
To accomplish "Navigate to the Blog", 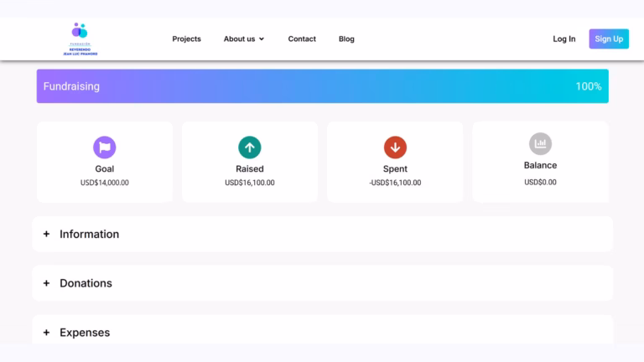I will tap(346, 39).
